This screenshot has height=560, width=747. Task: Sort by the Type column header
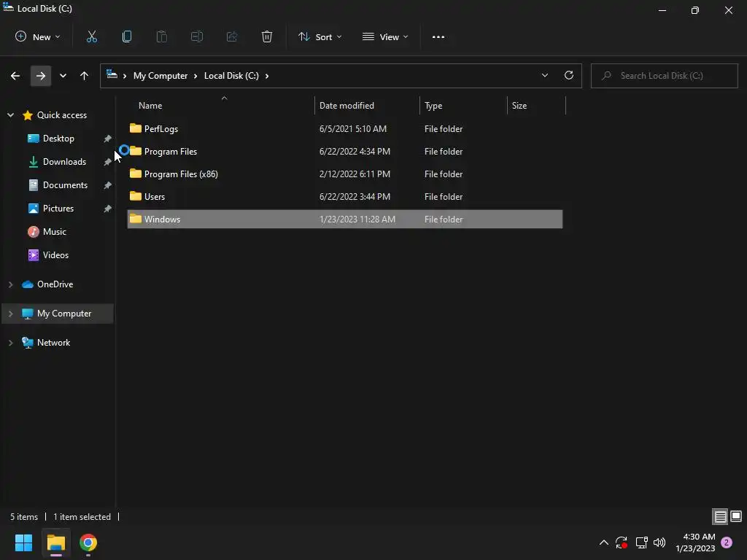point(463,105)
